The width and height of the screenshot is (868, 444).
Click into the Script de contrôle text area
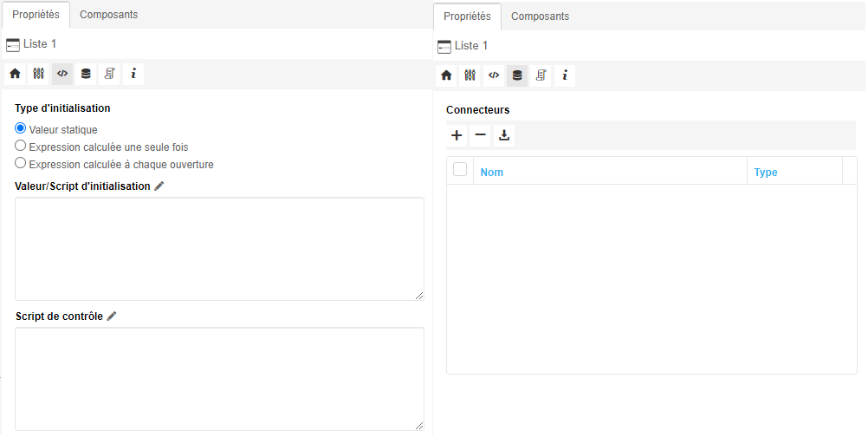click(219, 378)
